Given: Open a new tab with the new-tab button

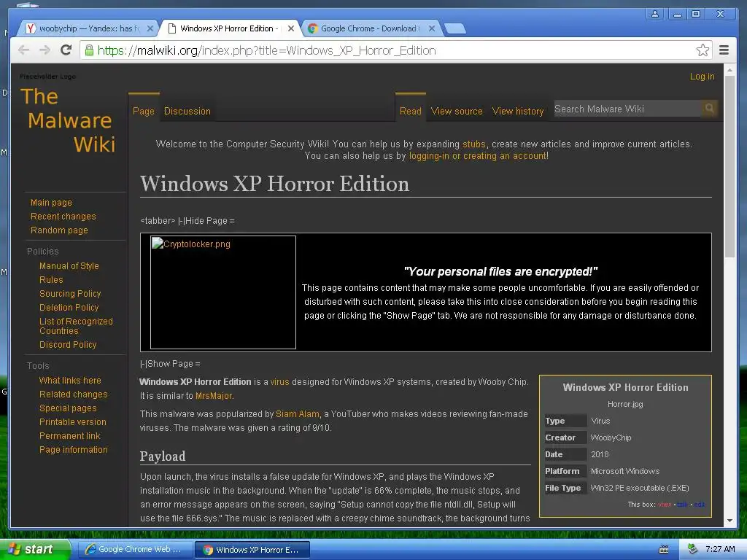Looking at the screenshot, I should (455, 28).
